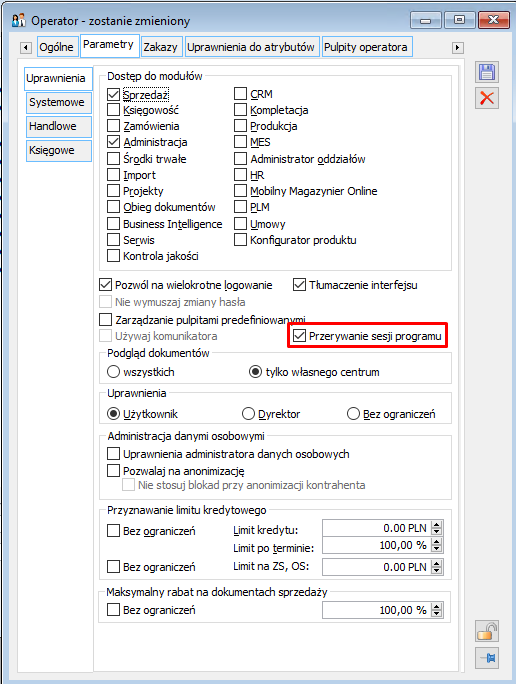The height and width of the screenshot is (684, 516).
Task: Enable Business Intelligence checkbox
Action: (x=113, y=223)
